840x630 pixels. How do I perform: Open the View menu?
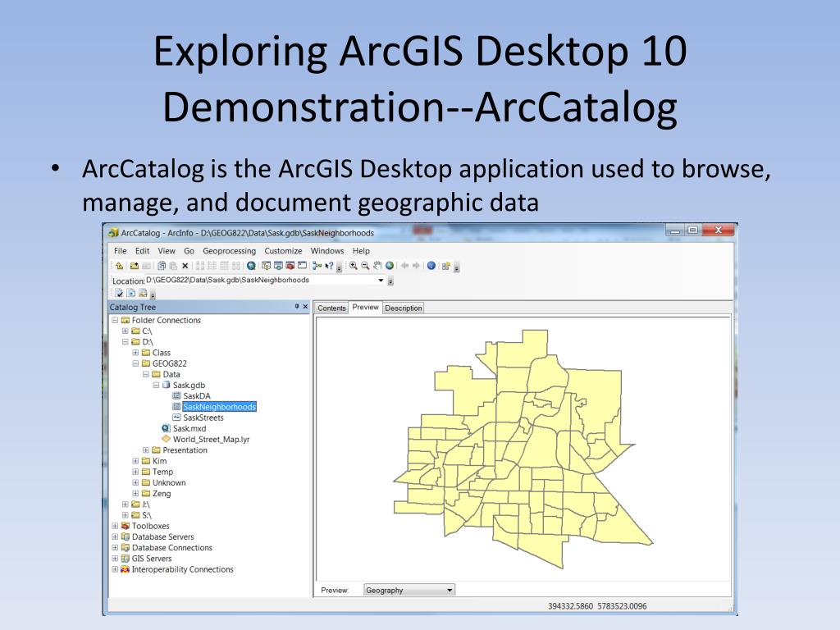pyautogui.click(x=166, y=251)
